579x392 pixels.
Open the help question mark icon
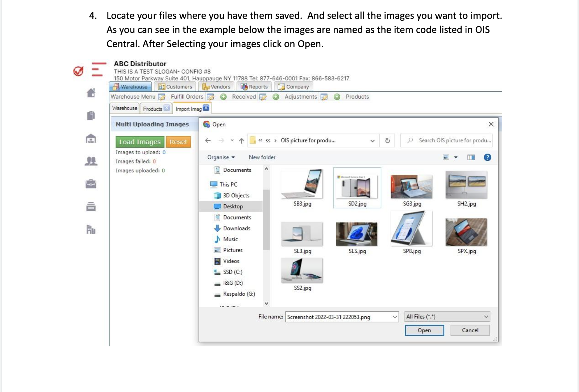tap(488, 157)
